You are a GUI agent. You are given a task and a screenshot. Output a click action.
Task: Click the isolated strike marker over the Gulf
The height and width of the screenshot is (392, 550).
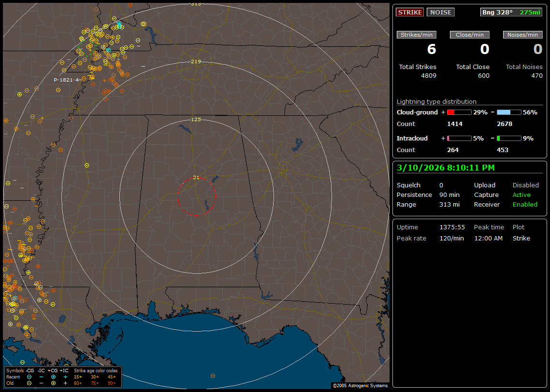pyautogui.click(x=213, y=376)
